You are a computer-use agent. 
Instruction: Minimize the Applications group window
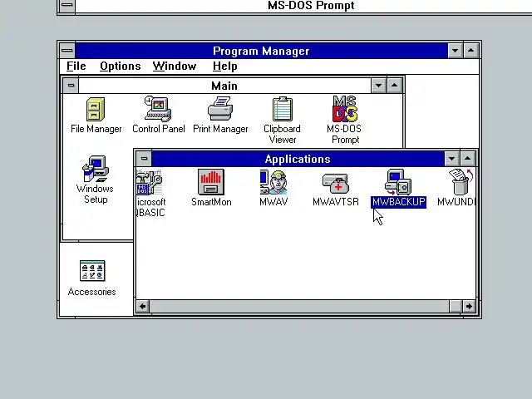click(x=452, y=159)
